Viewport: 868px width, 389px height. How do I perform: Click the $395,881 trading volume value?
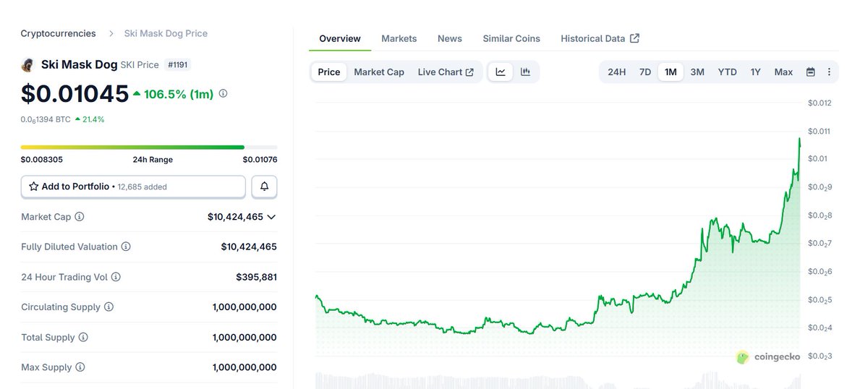click(x=256, y=277)
